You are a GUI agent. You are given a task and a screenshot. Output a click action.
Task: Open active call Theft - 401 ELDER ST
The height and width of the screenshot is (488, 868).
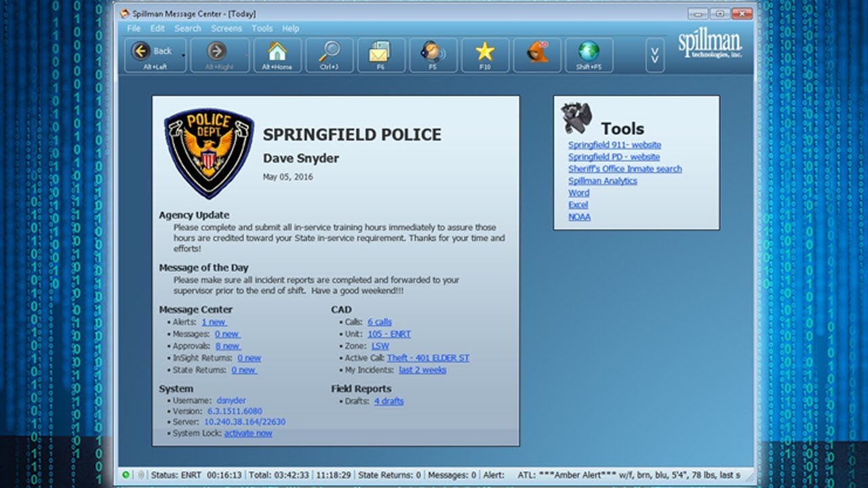coord(428,358)
